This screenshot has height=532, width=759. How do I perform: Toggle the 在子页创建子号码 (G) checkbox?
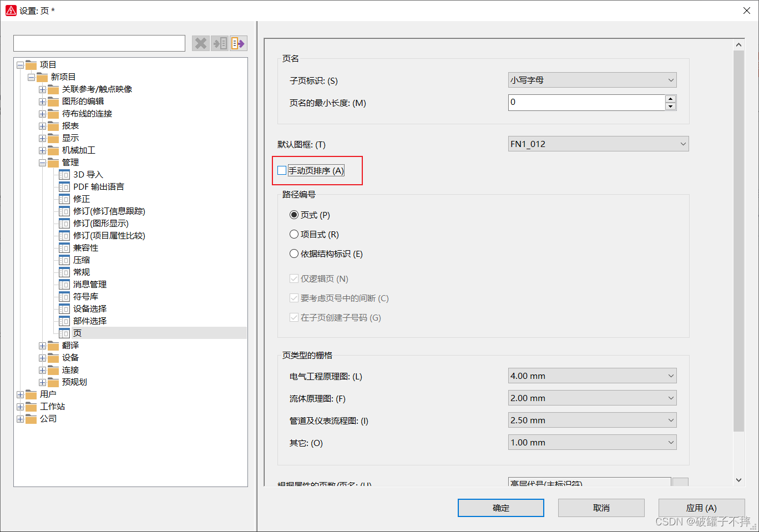pos(294,317)
